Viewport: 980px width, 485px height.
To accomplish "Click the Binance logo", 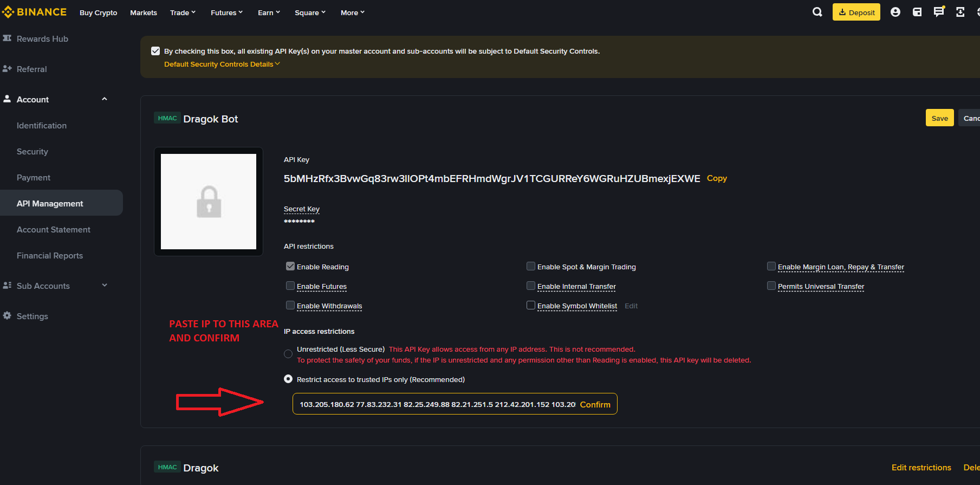I will pos(34,12).
